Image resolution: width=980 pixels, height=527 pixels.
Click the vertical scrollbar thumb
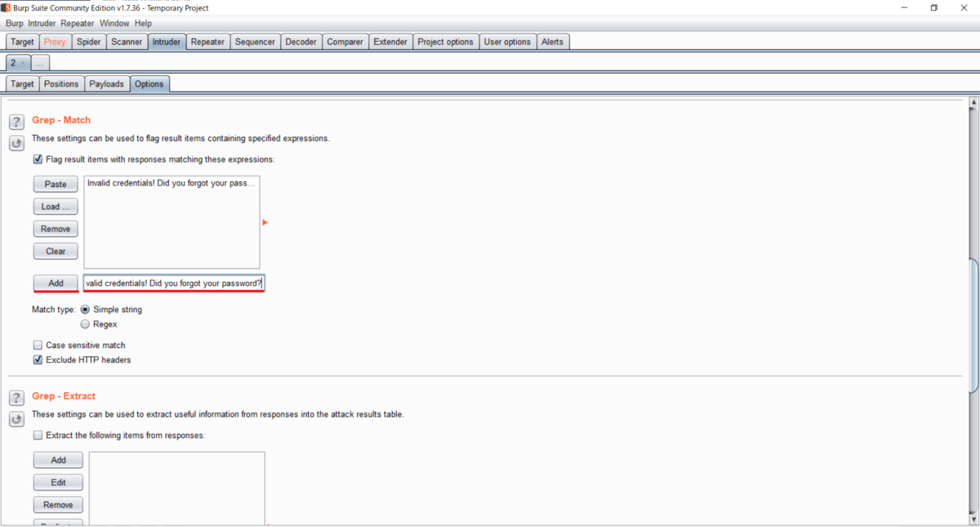point(973,327)
